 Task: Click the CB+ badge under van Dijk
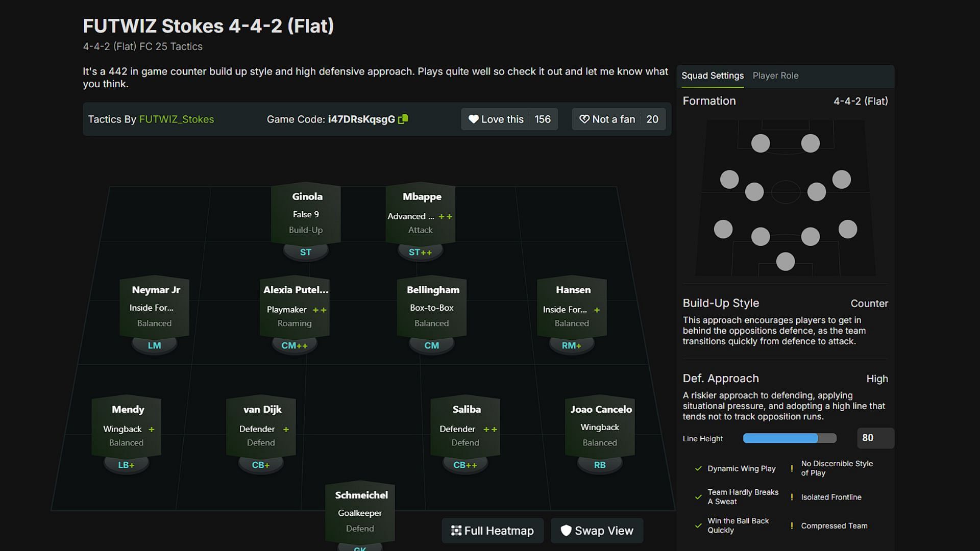pyautogui.click(x=261, y=465)
